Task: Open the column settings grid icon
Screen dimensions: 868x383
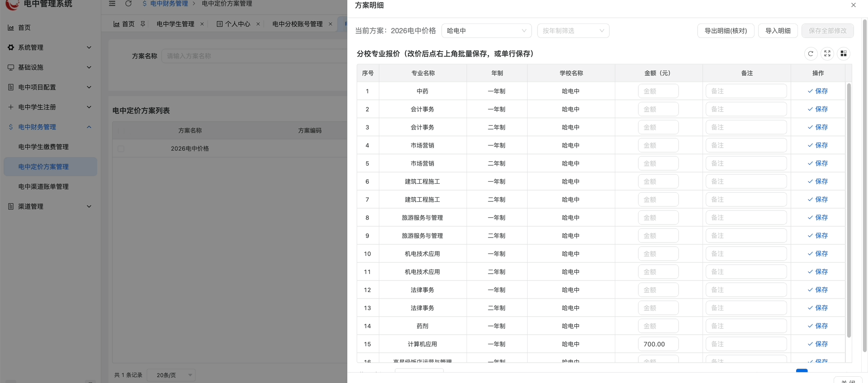Action: pyautogui.click(x=844, y=54)
